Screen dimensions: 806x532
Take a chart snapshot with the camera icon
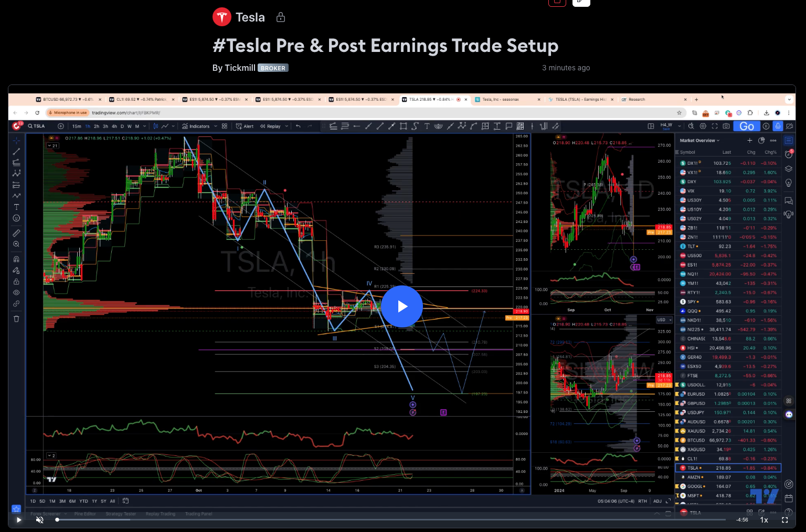(726, 126)
